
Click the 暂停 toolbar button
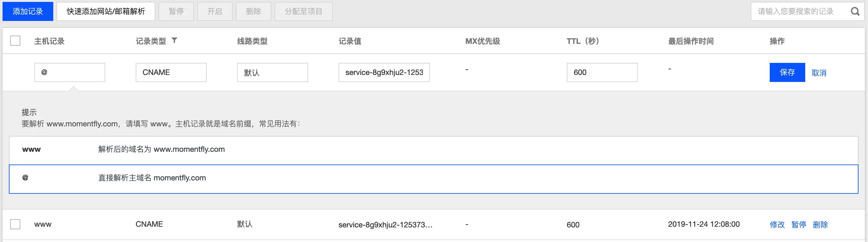[x=176, y=11]
